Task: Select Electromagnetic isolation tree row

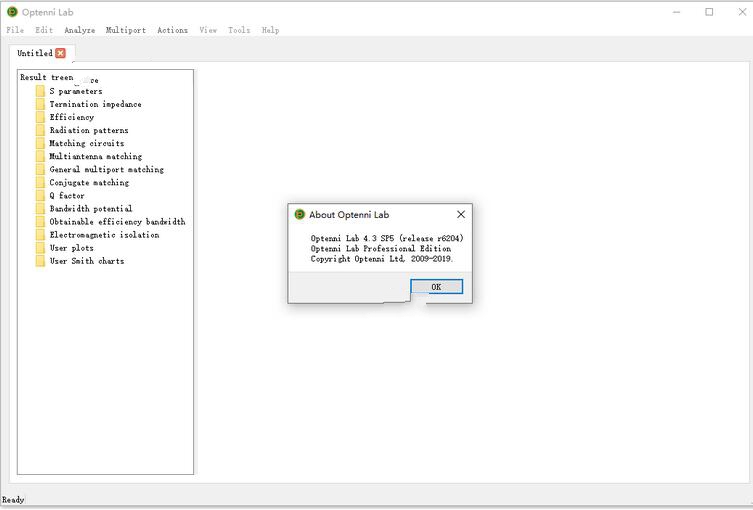Action: tap(104, 235)
